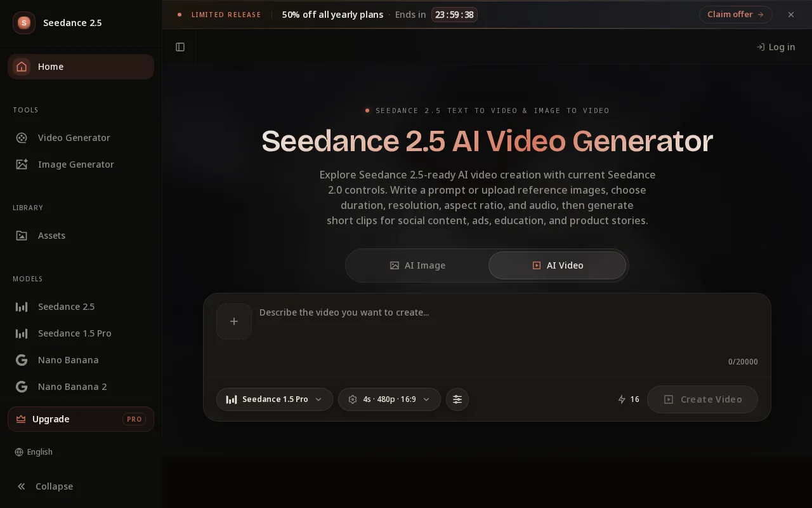Click the Seedance 2.5 AI Video Generator heading

coord(487,141)
